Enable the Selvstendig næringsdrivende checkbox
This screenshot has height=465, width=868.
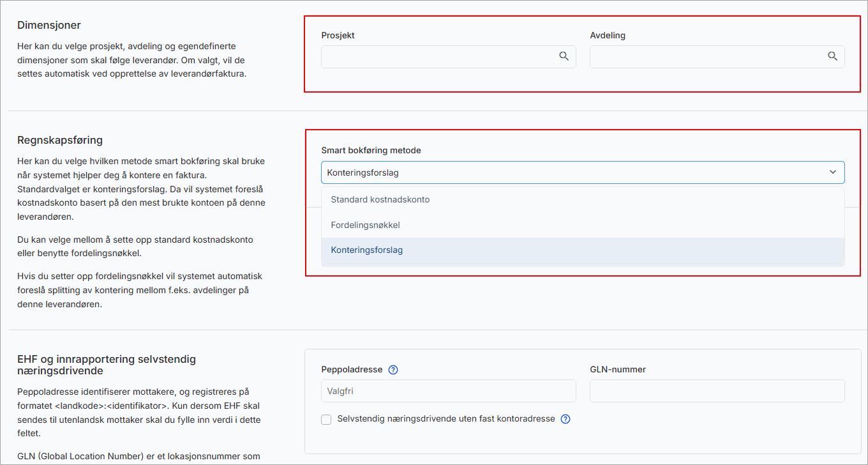[x=327, y=420]
